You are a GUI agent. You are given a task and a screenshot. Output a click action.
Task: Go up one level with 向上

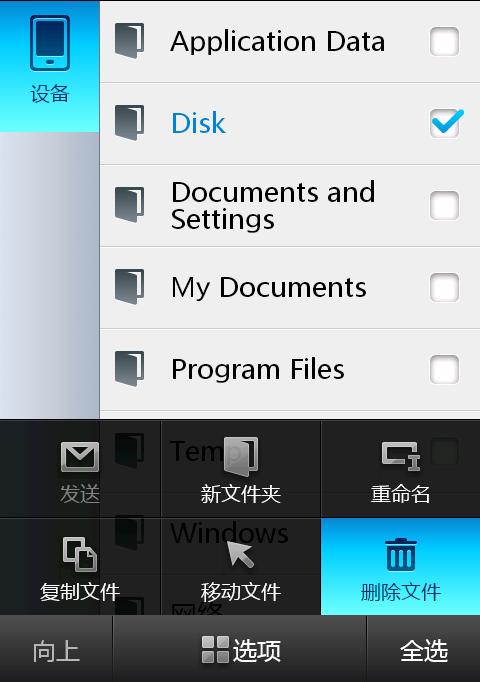pos(56,650)
